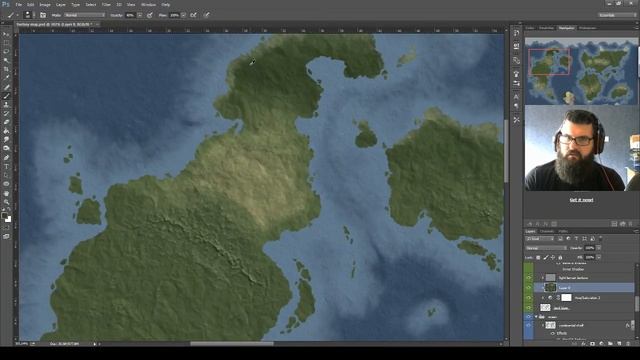Hide the Hue/Saturation 2 layer

pyautogui.click(x=529, y=298)
